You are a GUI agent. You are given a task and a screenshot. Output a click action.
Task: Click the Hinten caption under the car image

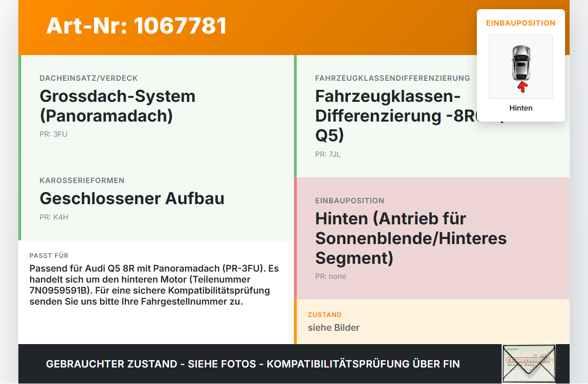tap(521, 108)
